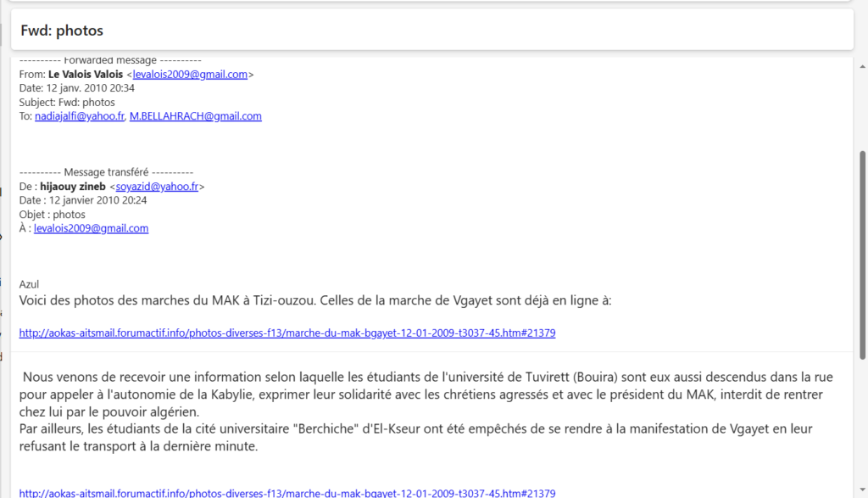868x498 pixels.
Task: Click the vertical scrollbar thumb
Action: click(x=863, y=255)
